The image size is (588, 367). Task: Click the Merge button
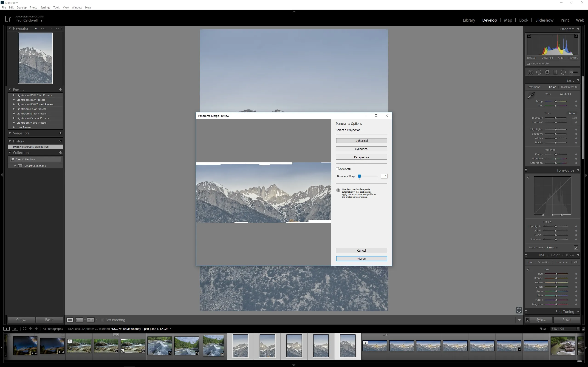tap(361, 259)
